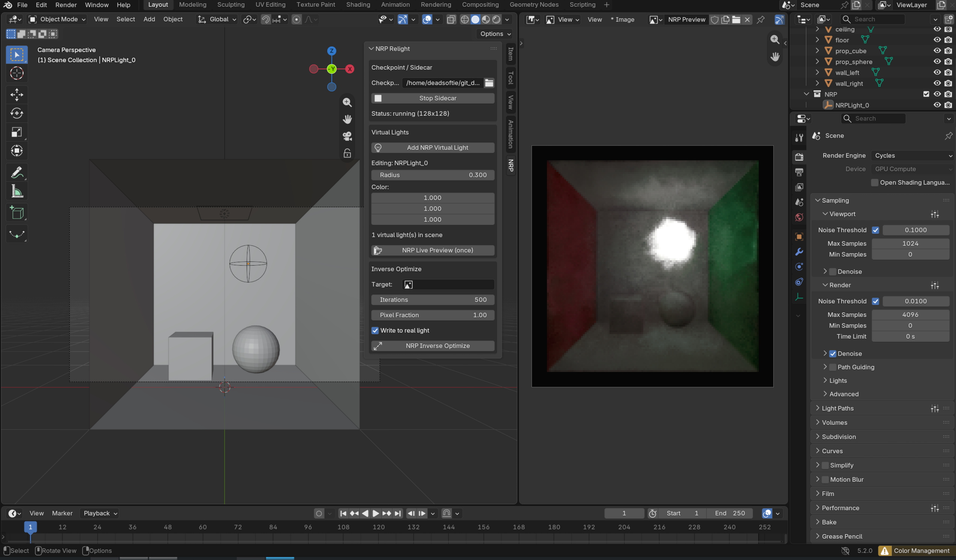This screenshot has width=956, height=560.
Task: Click the lock camera to view icon
Action: 347,153
